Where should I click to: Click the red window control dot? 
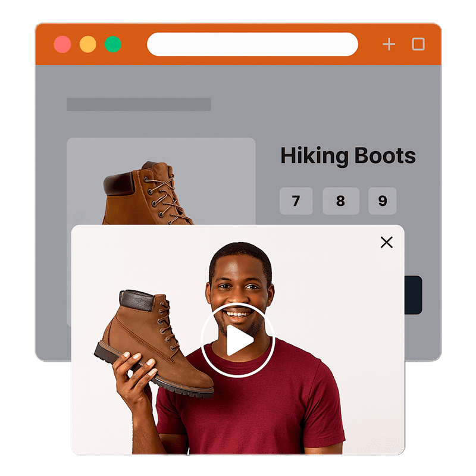(62, 44)
